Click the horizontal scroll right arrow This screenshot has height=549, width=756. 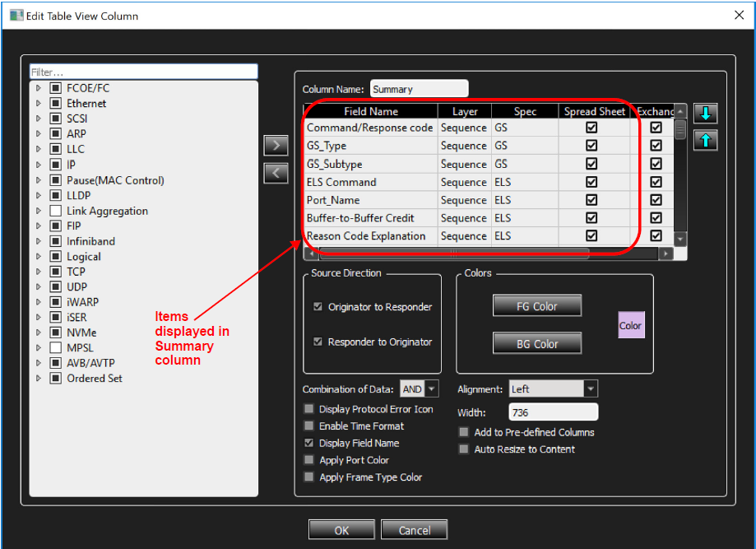(x=666, y=254)
